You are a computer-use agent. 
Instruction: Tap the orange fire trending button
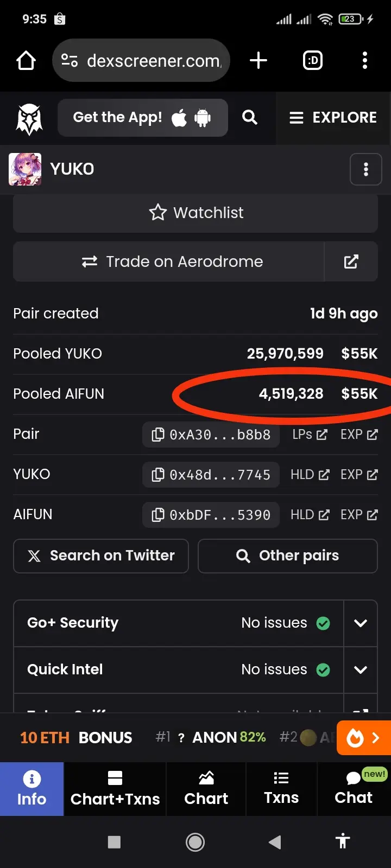[364, 738]
